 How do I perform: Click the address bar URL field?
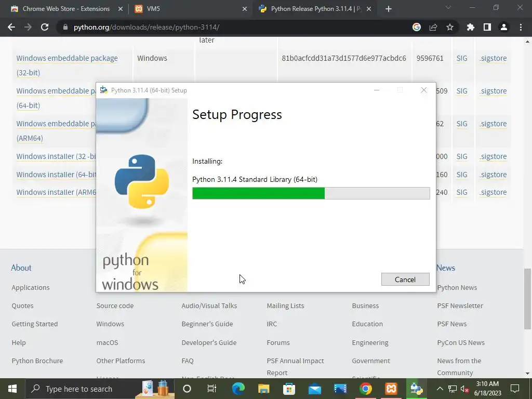coord(234,27)
